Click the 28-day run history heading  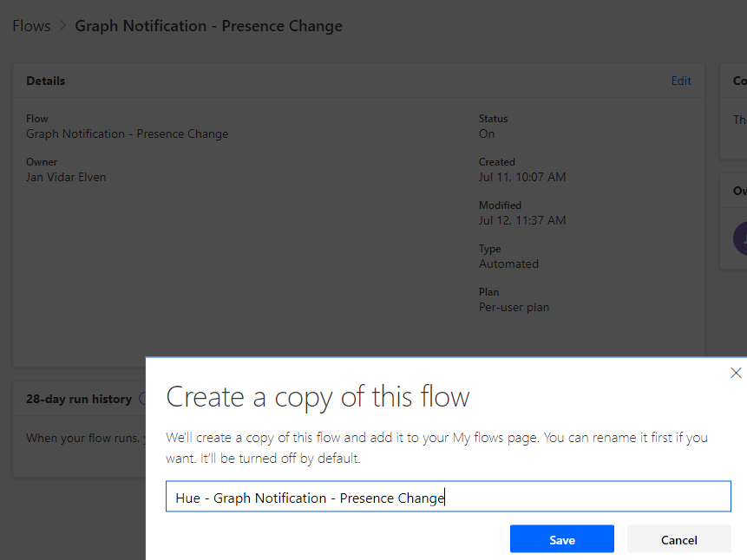[79, 399]
